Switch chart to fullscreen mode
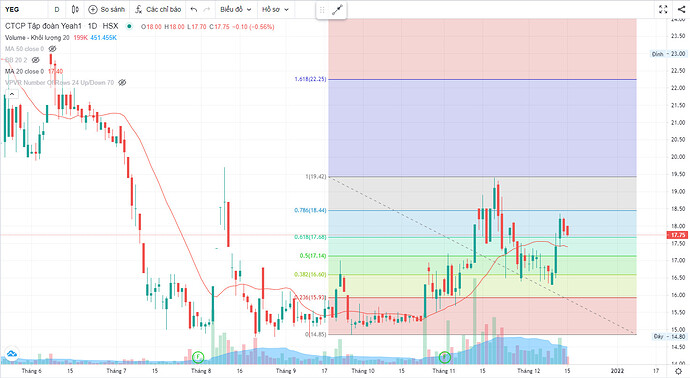 coord(663,9)
